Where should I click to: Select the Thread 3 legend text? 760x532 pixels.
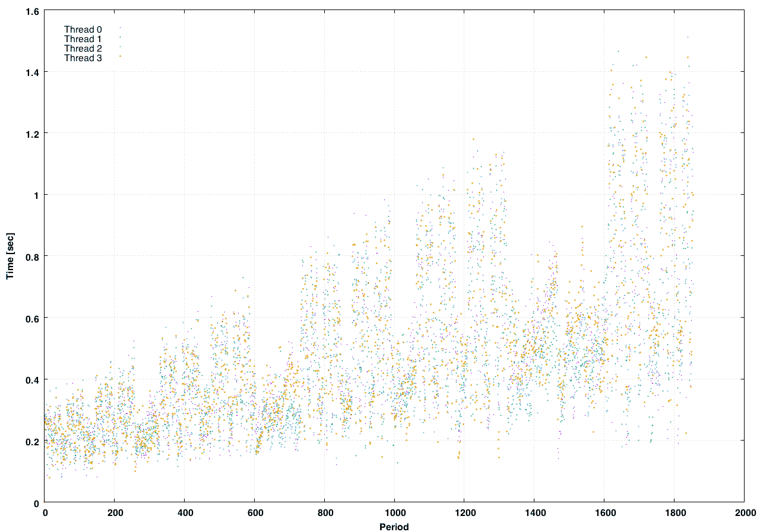tap(79, 58)
